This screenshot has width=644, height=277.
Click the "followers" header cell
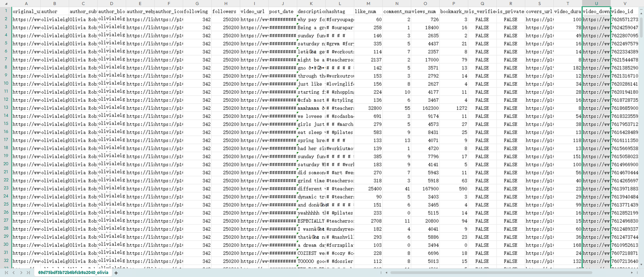pos(226,11)
